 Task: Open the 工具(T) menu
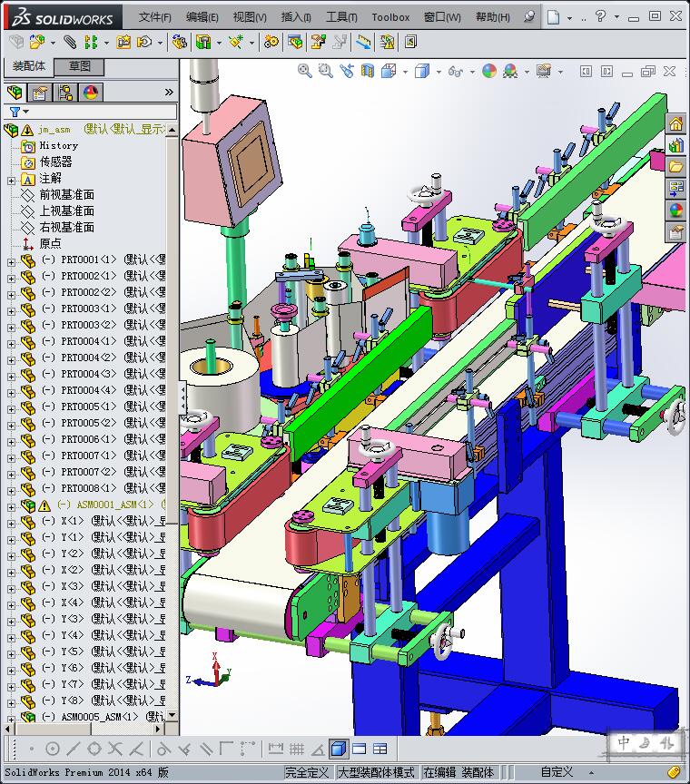[341, 17]
